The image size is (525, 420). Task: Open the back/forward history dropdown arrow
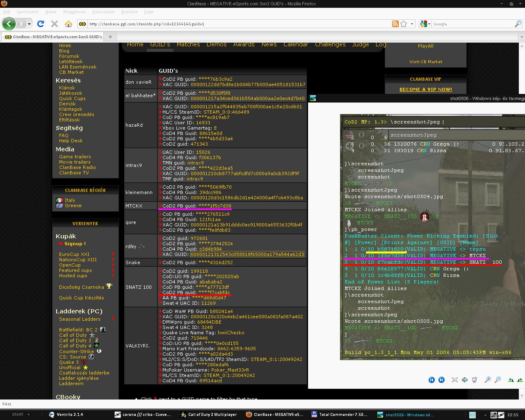coord(29,24)
